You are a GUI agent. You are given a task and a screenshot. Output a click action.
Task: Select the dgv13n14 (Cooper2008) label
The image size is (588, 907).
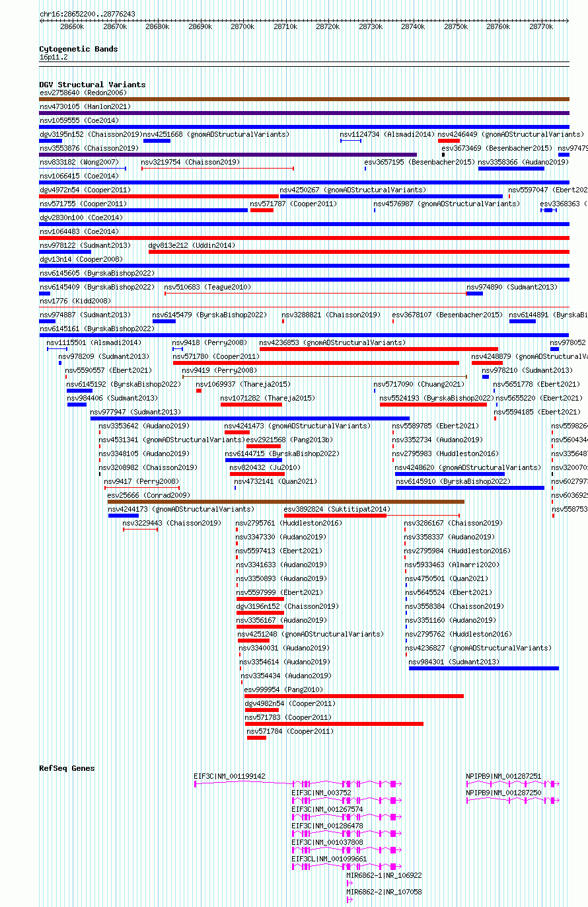(81, 259)
